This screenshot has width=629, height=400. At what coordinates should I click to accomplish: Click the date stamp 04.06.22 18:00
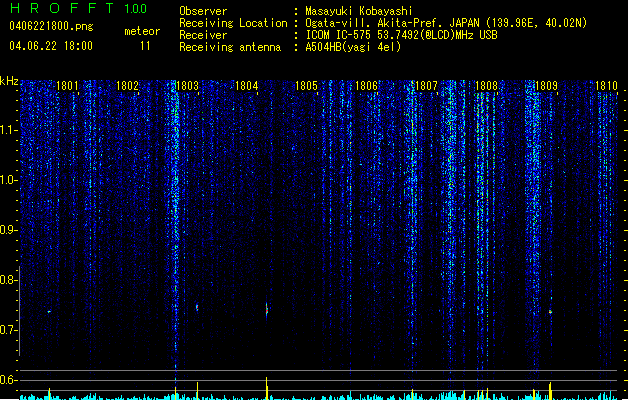(51, 46)
